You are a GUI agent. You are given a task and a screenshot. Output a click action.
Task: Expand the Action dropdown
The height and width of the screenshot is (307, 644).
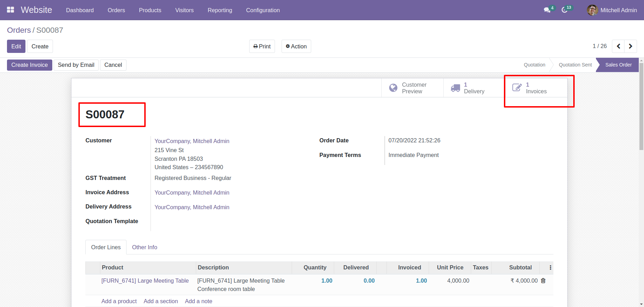(296, 46)
